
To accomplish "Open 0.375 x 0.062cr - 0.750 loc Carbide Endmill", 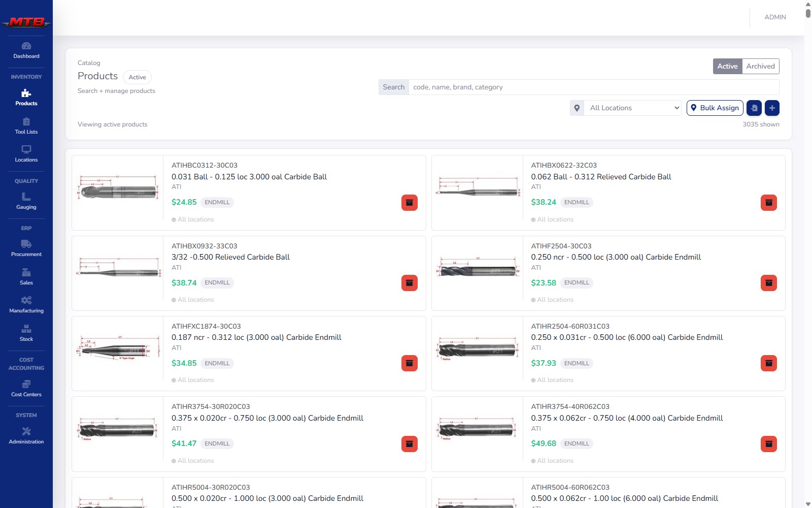I will pos(627,418).
